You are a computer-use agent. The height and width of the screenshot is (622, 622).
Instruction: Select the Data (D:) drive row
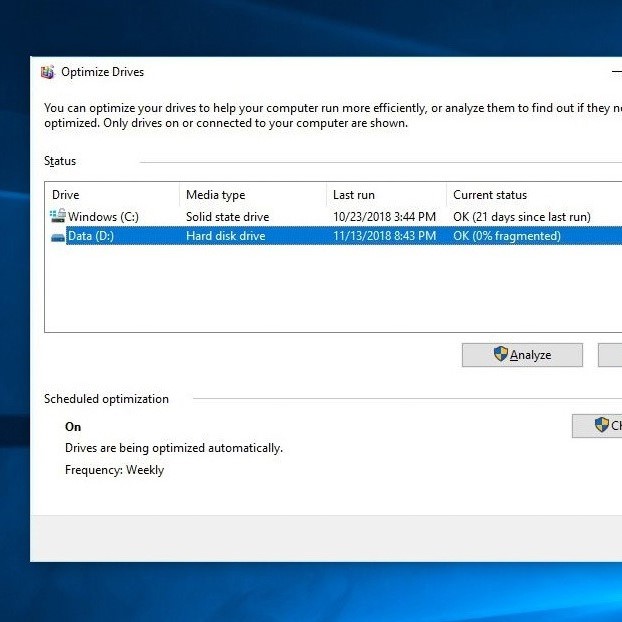(333, 236)
